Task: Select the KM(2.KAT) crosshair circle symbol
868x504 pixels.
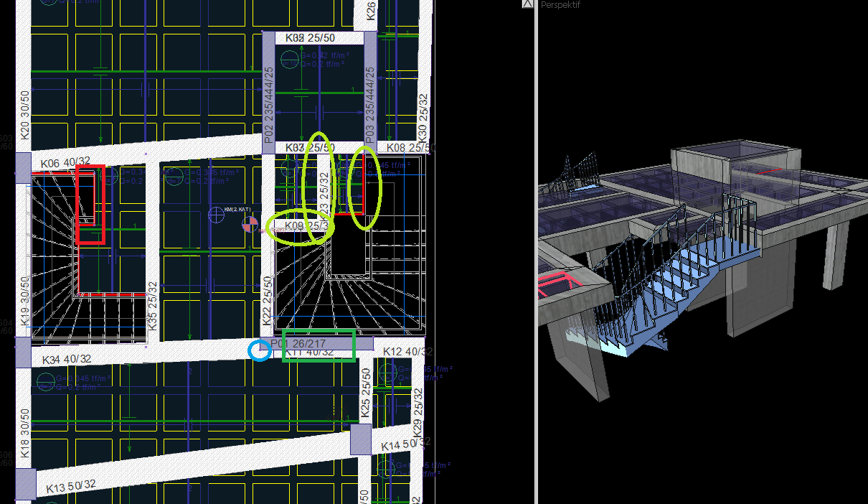Action: click(217, 215)
